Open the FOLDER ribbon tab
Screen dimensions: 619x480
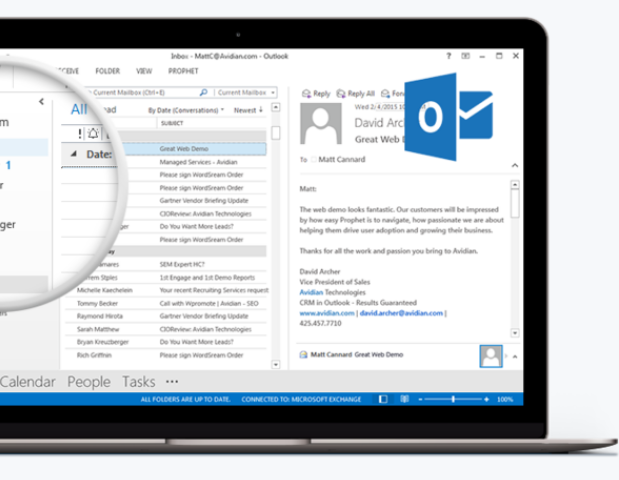pyautogui.click(x=107, y=71)
